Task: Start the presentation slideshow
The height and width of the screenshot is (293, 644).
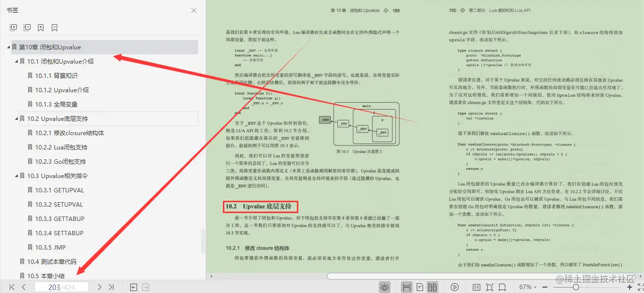Action: tap(454, 287)
